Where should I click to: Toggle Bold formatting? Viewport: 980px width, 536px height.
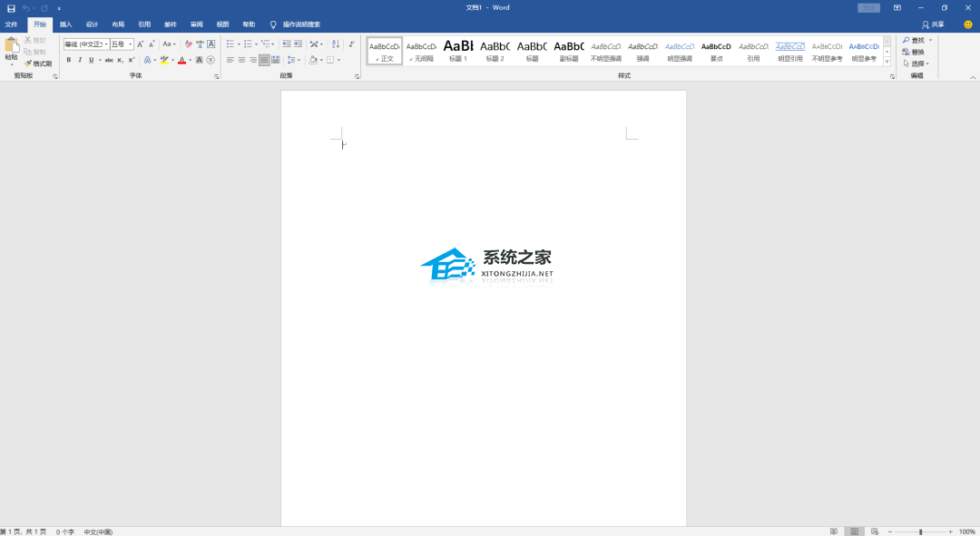69,60
